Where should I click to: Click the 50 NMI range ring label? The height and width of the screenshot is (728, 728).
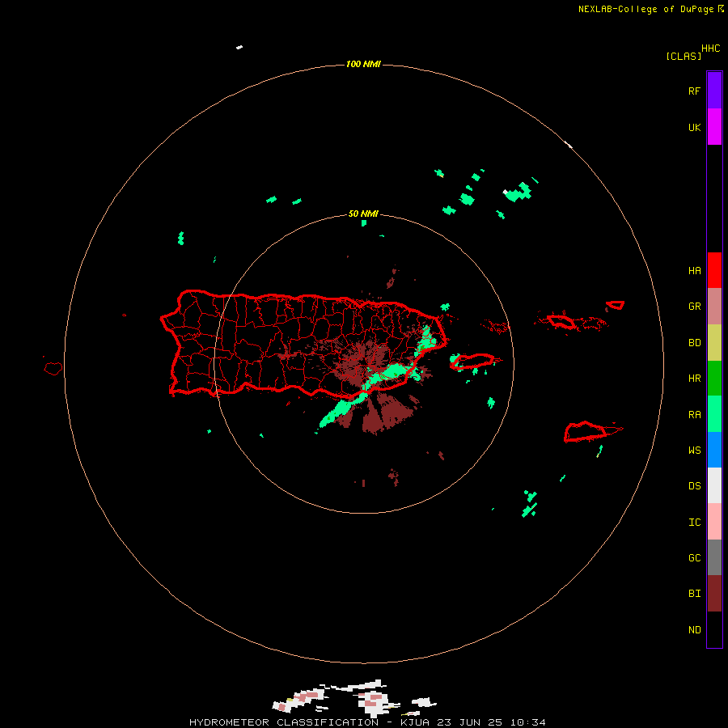363,214
